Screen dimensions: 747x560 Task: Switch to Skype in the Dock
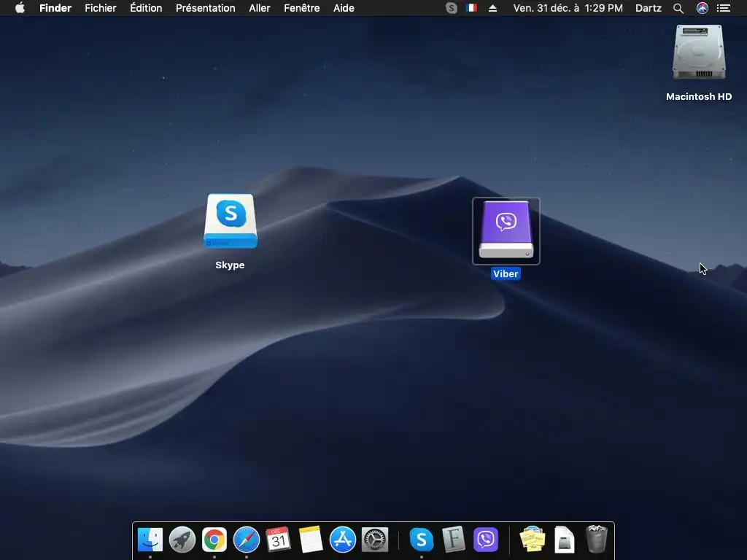[x=421, y=540]
